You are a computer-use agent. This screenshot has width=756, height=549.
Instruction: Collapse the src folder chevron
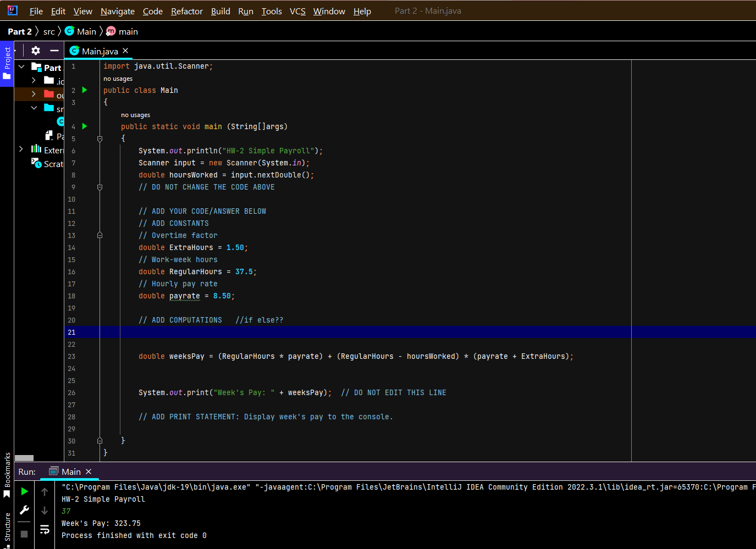pos(34,108)
